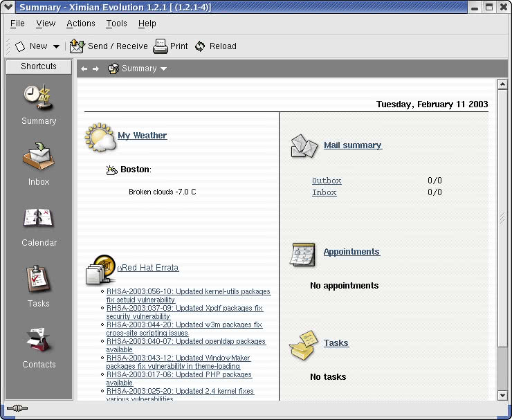The image size is (512, 420).
Task: Click the vertical scrollbar thumb
Action: (502, 218)
